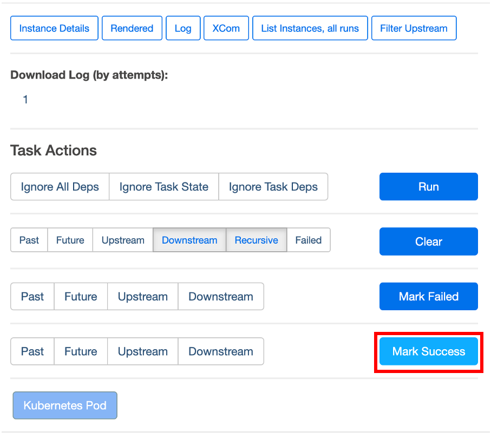The width and height of the screenshot is (504, 438).
Task: View the task Log
Action: pyautogui.click(x=183, y=28)
